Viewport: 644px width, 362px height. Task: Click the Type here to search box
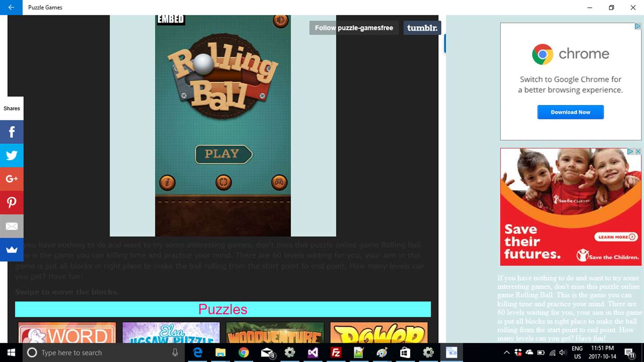(x=103, y=353)
